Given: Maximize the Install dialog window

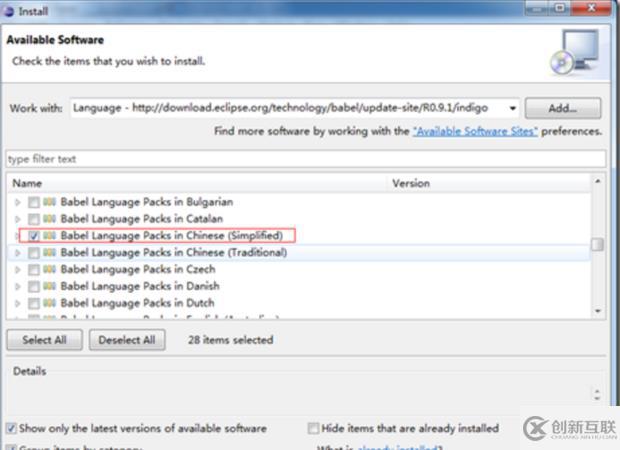Looking at the screenshot, I should click(560, 8).
